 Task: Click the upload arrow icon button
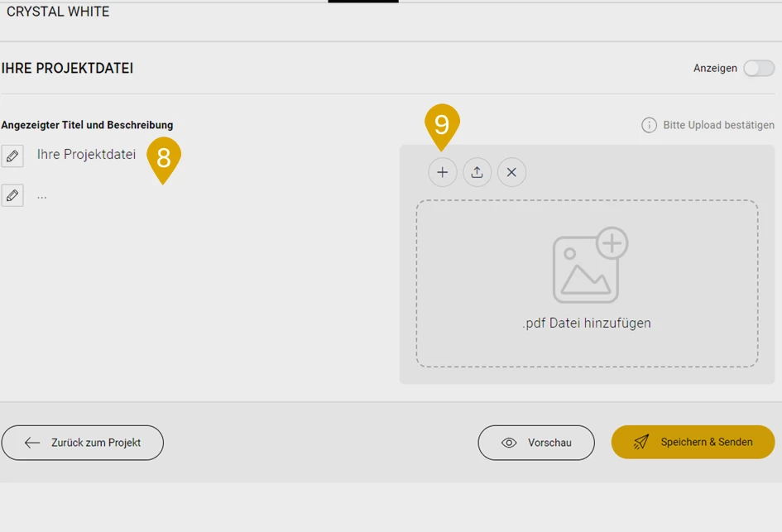pos(477,172)
